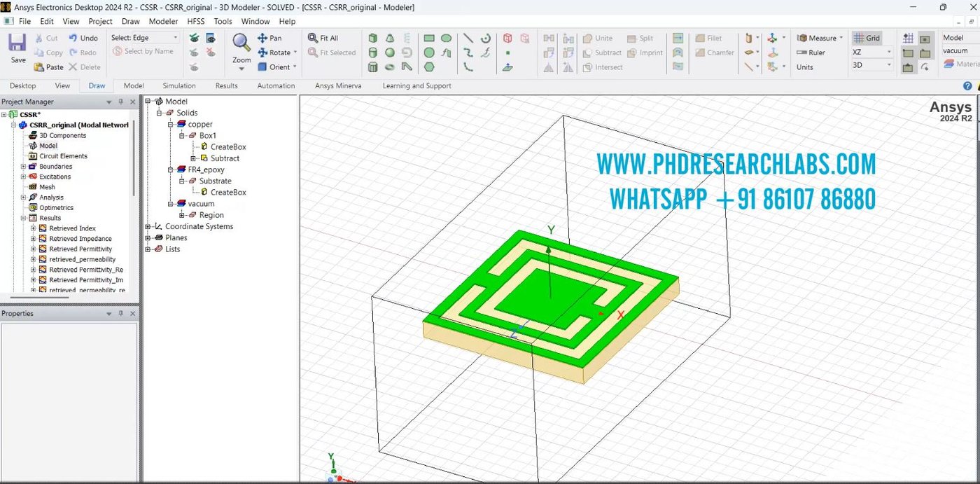Switch to the Simulation ribbon tab

point(179,85)
